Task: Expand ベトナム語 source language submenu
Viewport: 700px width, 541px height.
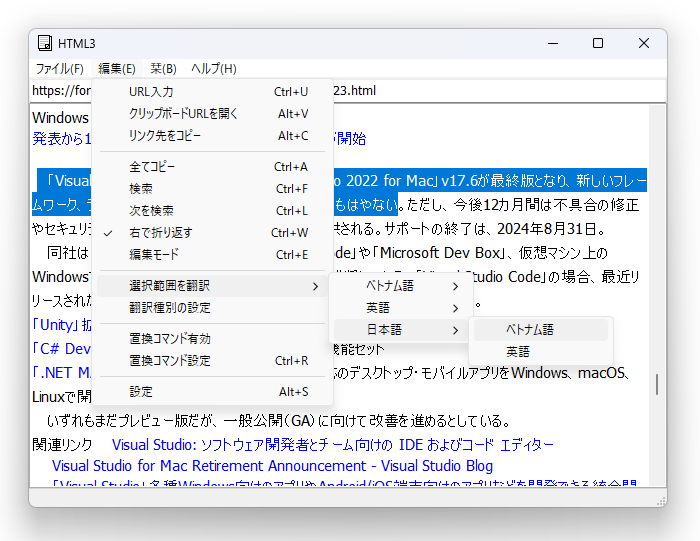Action: pos(400,286)
